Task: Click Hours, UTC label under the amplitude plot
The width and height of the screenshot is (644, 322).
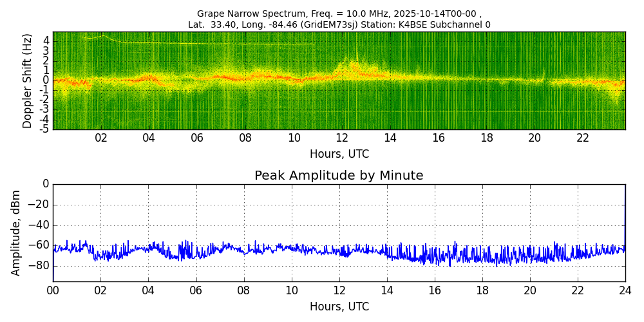Action: (x=339, y=307)
